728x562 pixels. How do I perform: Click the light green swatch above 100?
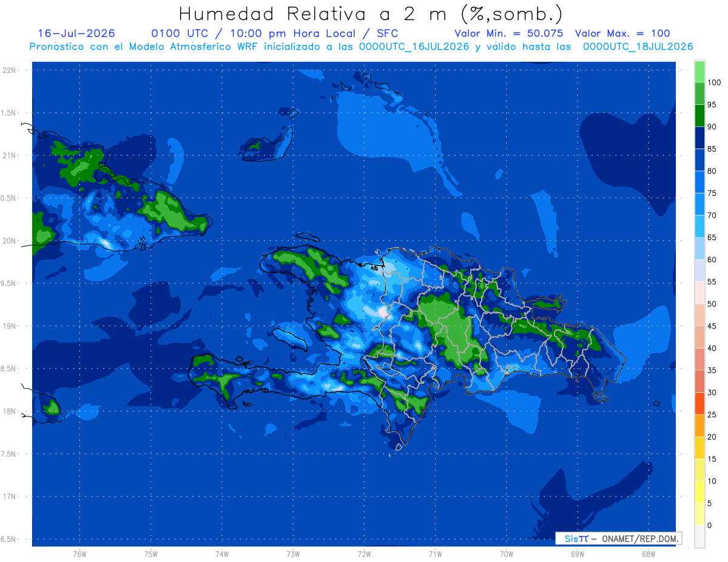click(x=699, y=72)
